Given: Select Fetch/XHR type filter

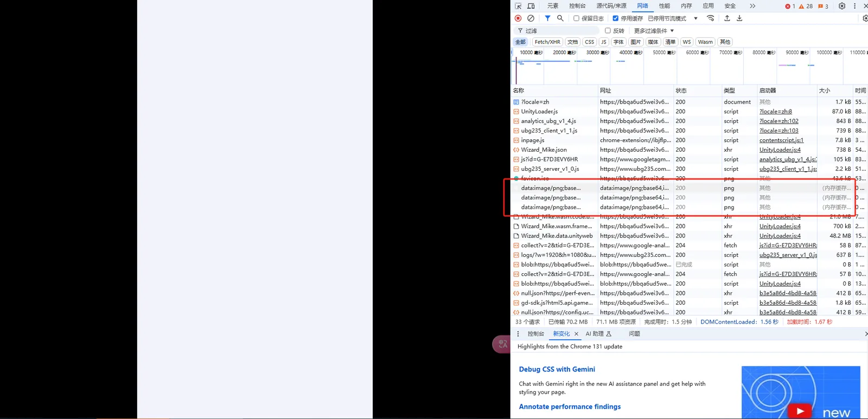Looking at the screenshot, I should (x=547, y=42).
